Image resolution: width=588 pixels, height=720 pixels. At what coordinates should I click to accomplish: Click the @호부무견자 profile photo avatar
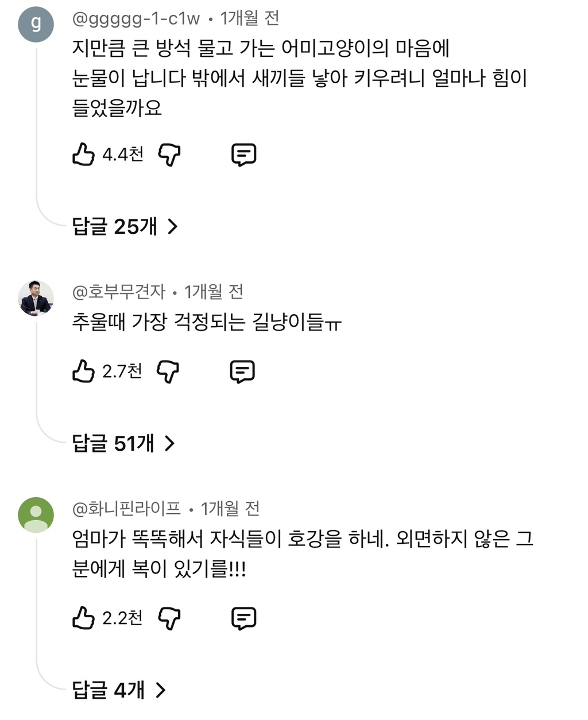36,298
